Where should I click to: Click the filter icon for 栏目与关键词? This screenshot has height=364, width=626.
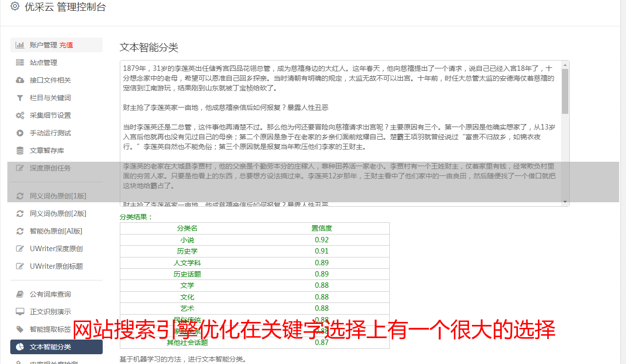(x=20, y=98)
